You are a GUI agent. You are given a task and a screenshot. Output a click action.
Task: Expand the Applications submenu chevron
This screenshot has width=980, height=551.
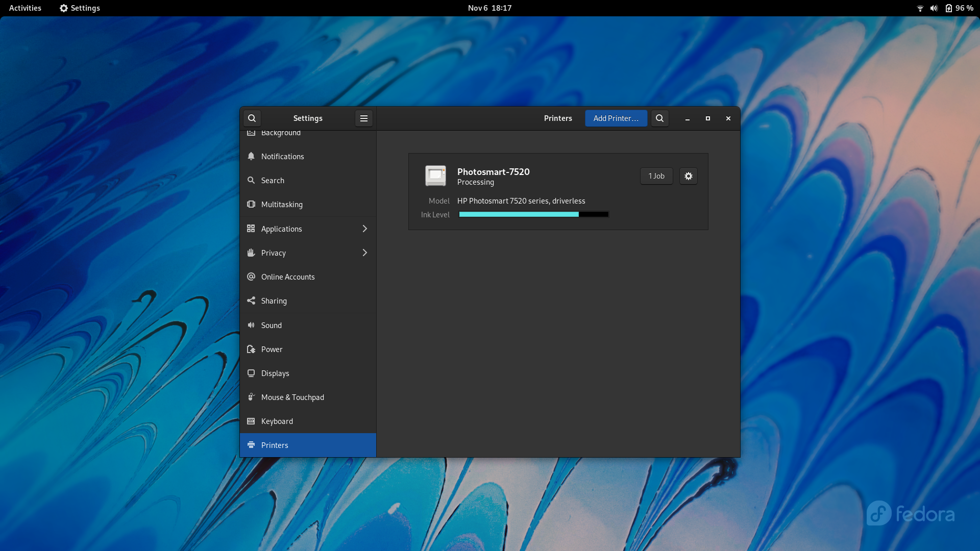[365, 229]
